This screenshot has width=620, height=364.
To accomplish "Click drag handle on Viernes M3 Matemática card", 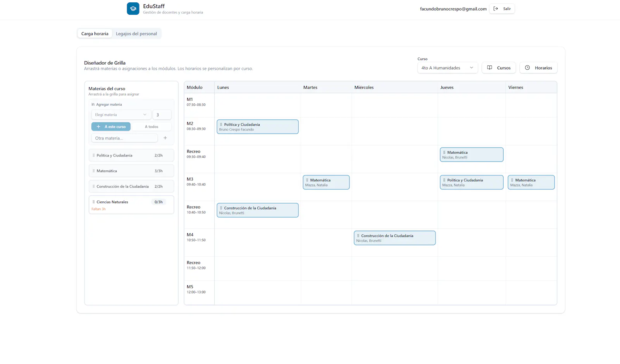I will pyautogui.click(x=512, y=180).
